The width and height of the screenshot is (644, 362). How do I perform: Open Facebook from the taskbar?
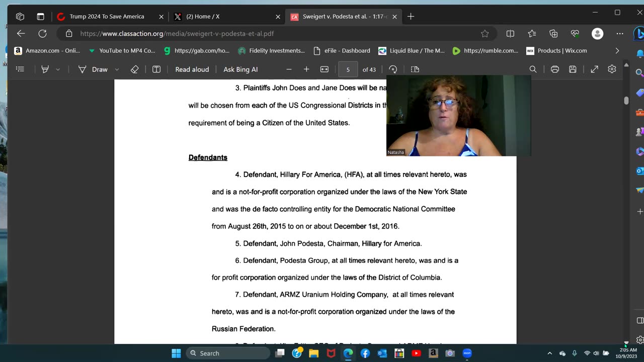point(365,353)
